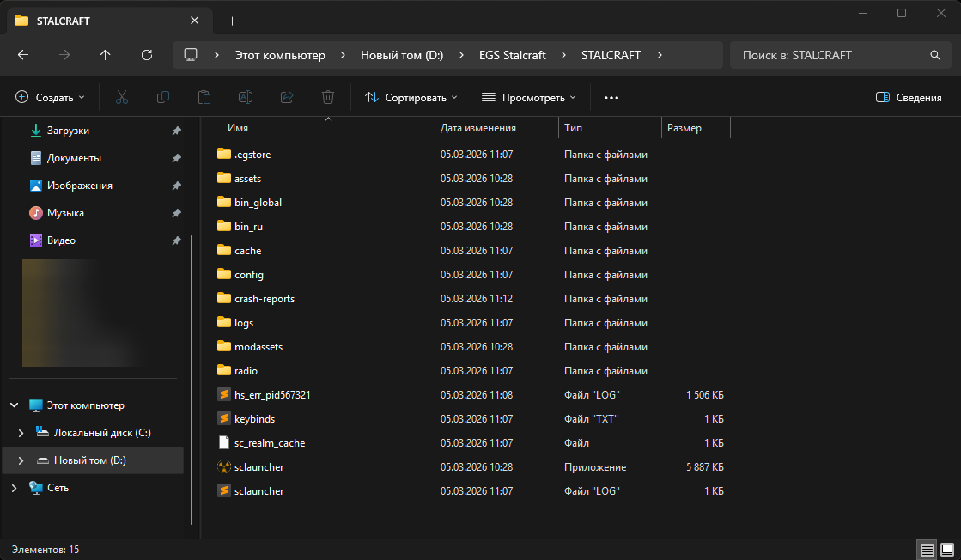The image size is (961, 560).
Task: Collapse the Этот компьютер tree node
Action: coord(14,405)
